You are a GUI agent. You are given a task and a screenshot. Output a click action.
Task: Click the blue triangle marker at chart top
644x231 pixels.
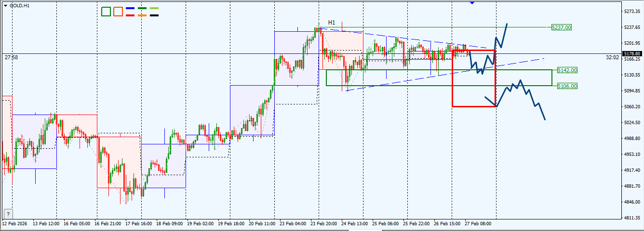point(472,2)
